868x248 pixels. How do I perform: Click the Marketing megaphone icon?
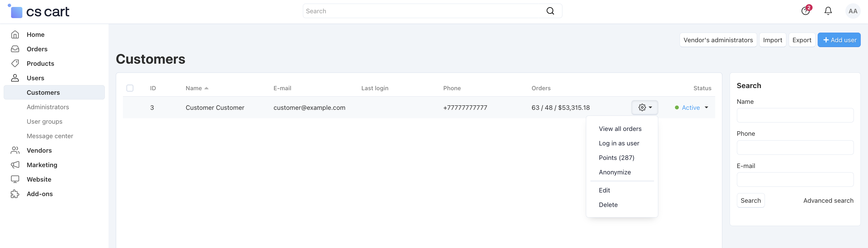[15, 165]
